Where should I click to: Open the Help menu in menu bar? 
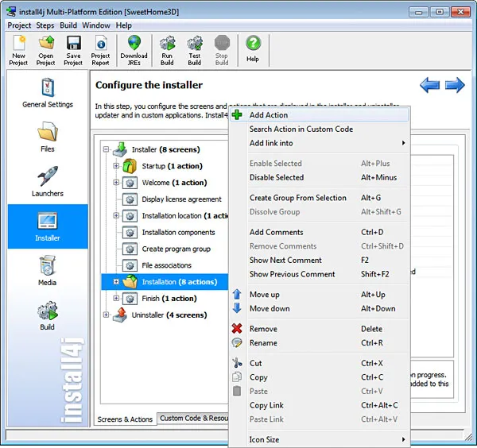pyautogui.click(x=123, y=25)
